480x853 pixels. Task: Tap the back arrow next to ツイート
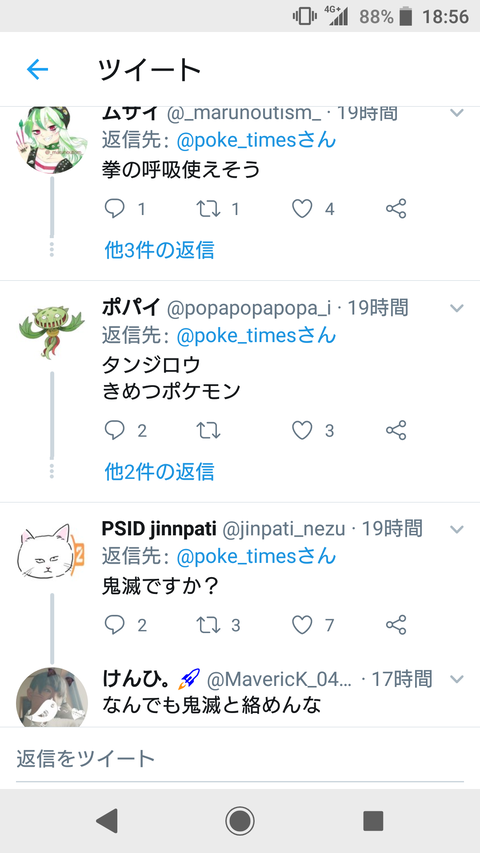point(38,70)
